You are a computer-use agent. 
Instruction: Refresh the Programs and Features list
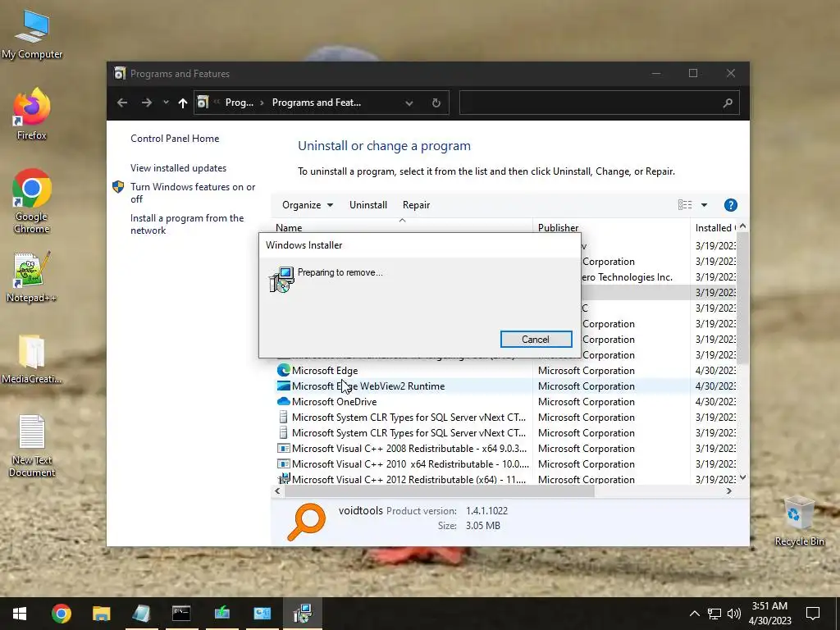coord(436,103)
